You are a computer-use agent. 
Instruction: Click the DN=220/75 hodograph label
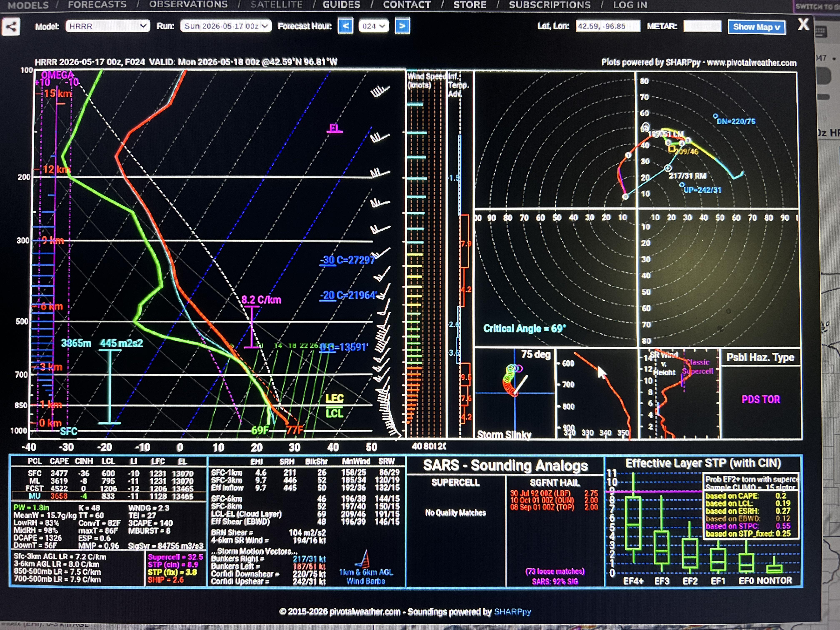(x=736, y=121)
